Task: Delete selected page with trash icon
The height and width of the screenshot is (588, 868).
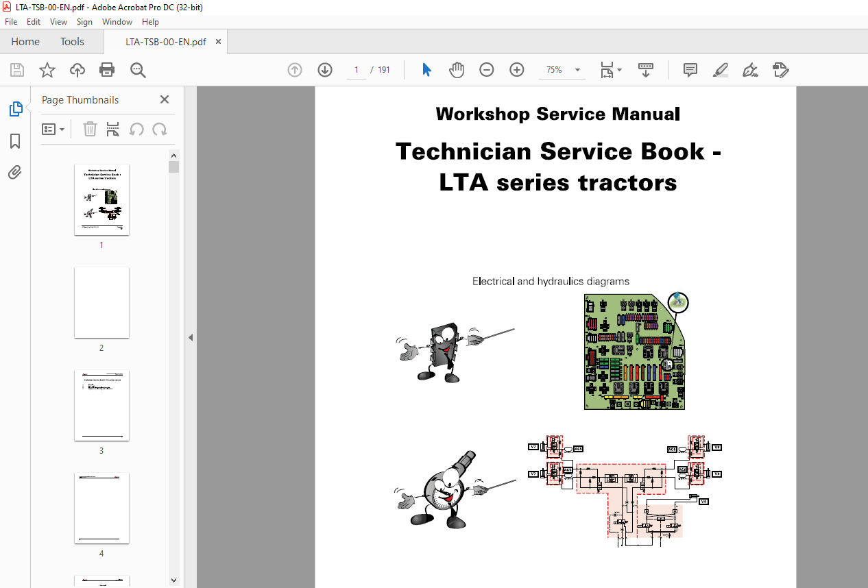Action: 90,129
